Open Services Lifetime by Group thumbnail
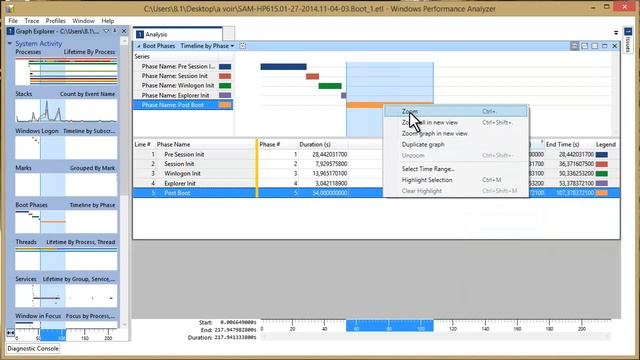This screenshot has height=360, width=640. (x=66, y=296)
